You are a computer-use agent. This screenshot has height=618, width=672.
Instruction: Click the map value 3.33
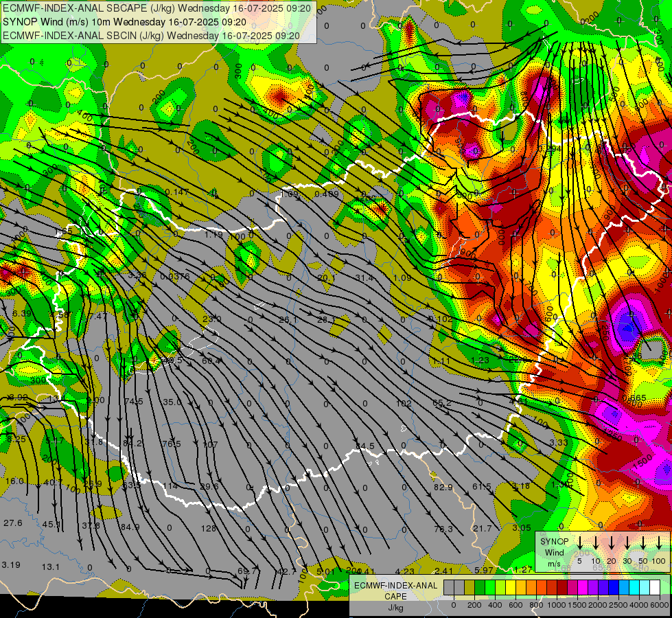point(559,443)
